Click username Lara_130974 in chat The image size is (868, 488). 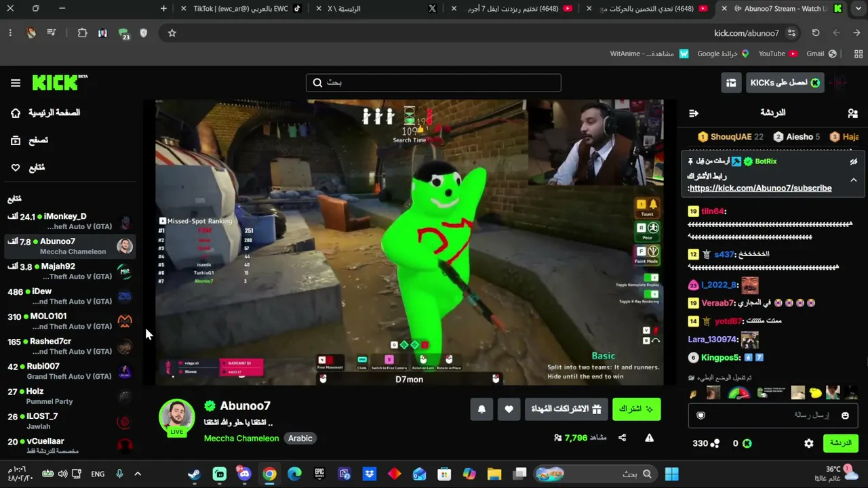click(x=712, y=339)
